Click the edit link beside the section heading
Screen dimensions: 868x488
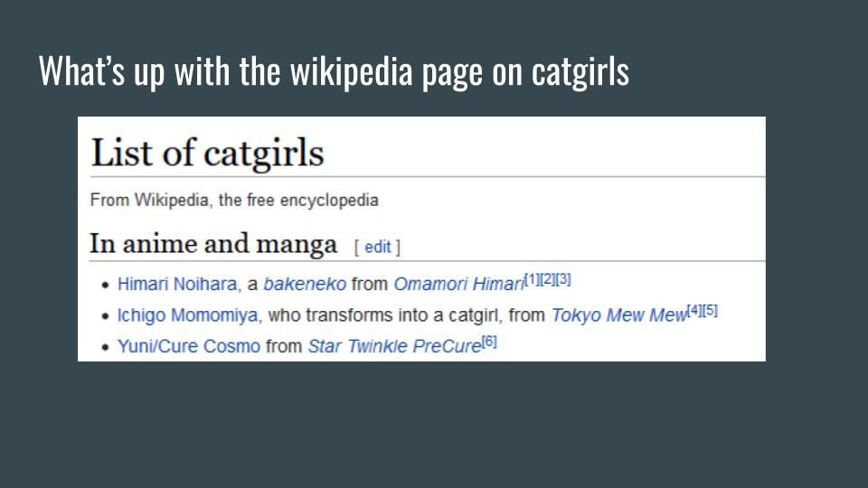point(377,247)
